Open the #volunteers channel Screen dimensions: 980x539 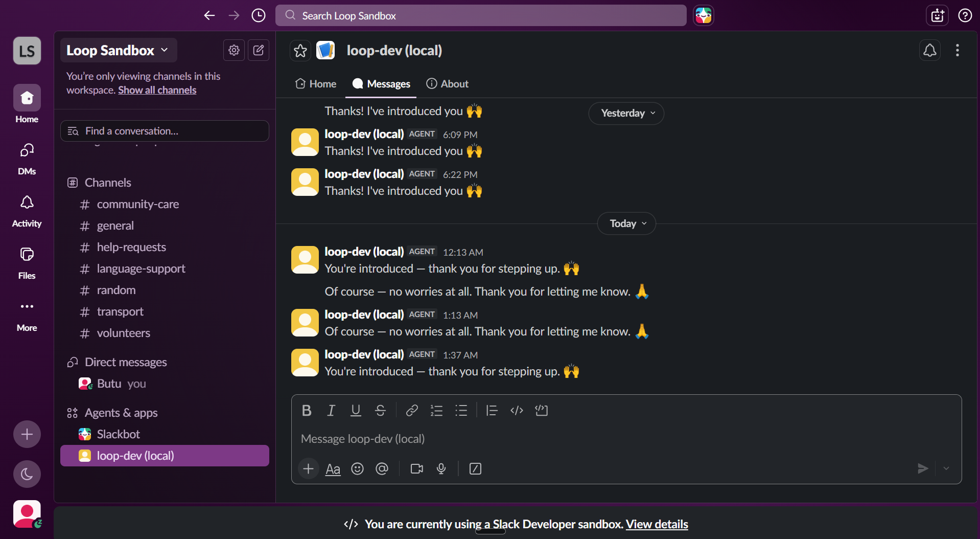tap(165, 333)
